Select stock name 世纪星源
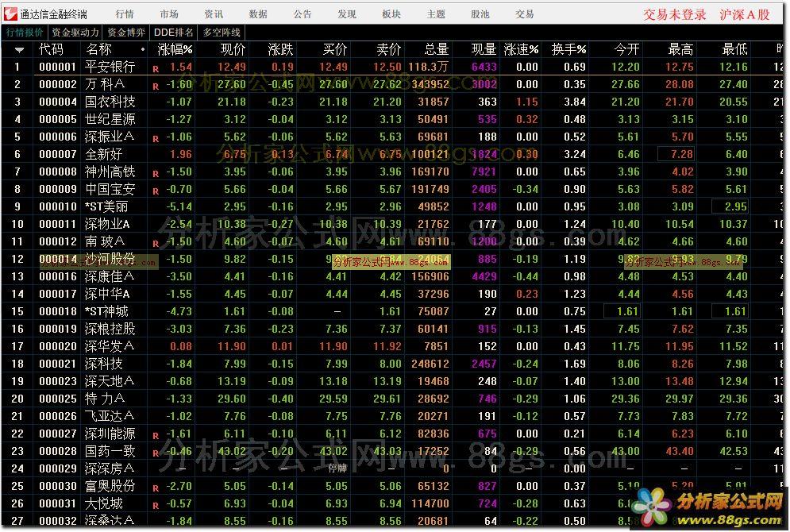This screenshot has width=790, height=532. pyautogui.click(x=110, y=119)
